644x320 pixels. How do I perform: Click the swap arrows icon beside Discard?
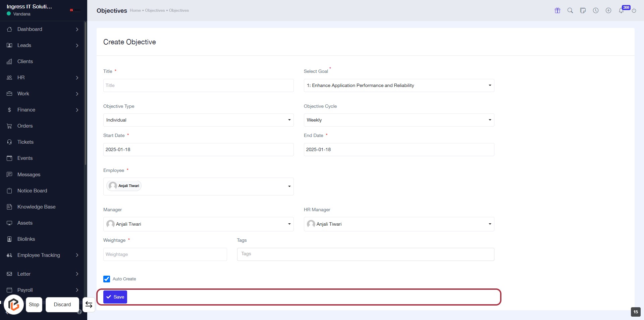tap(89, 305)
